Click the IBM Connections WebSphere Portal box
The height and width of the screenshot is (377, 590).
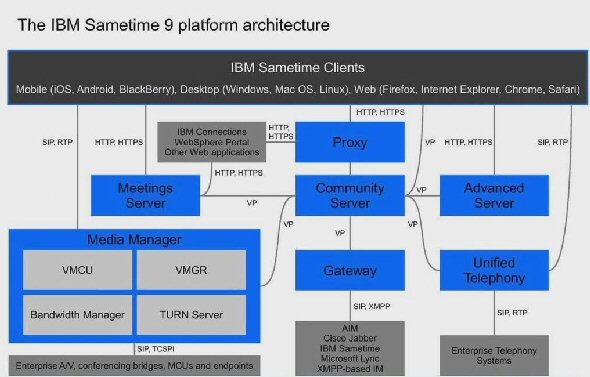coord(211,142)
